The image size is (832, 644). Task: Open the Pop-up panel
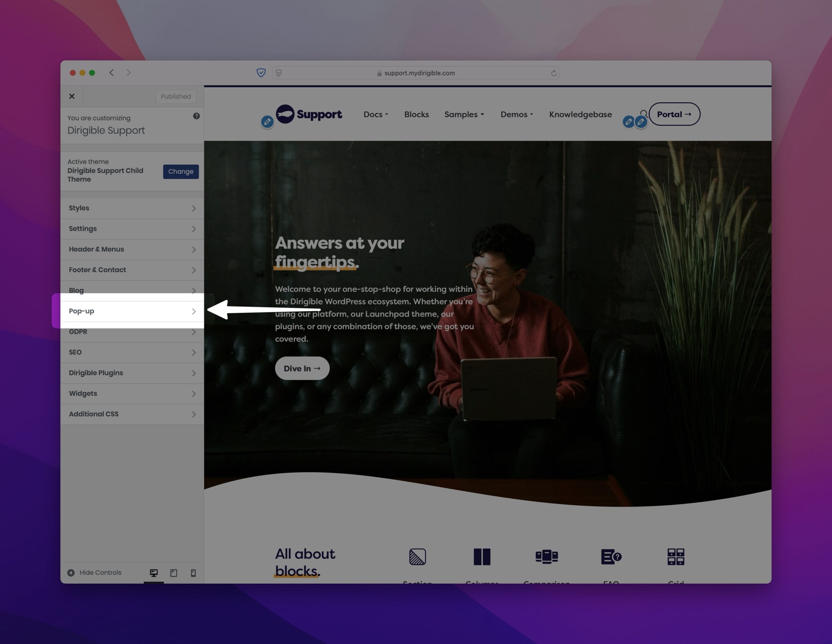point(132,311)
